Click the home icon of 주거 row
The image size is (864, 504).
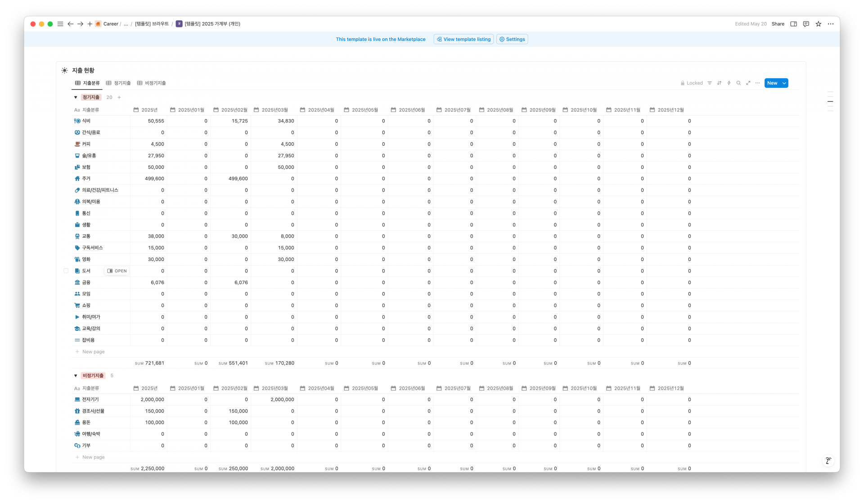tap(77, 179)
